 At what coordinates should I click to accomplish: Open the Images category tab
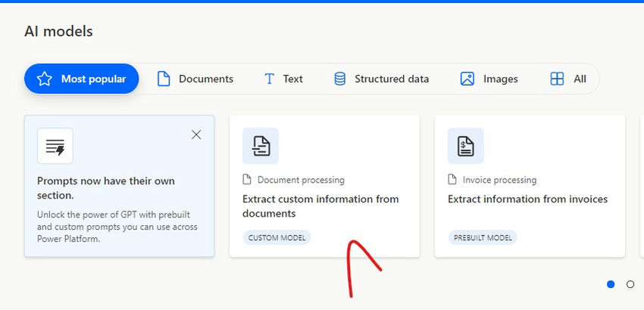[489, 79]
